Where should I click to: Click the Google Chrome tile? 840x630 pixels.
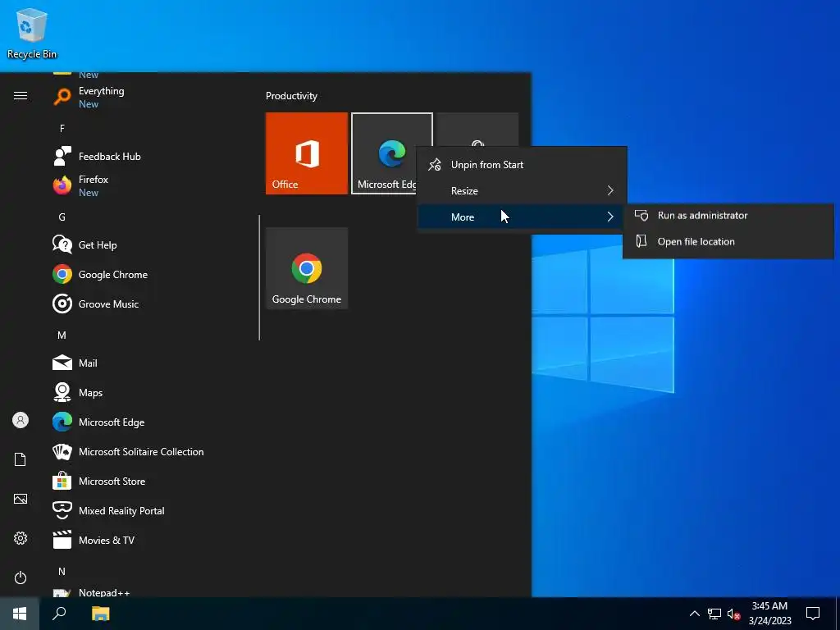[x=307, y=268]
